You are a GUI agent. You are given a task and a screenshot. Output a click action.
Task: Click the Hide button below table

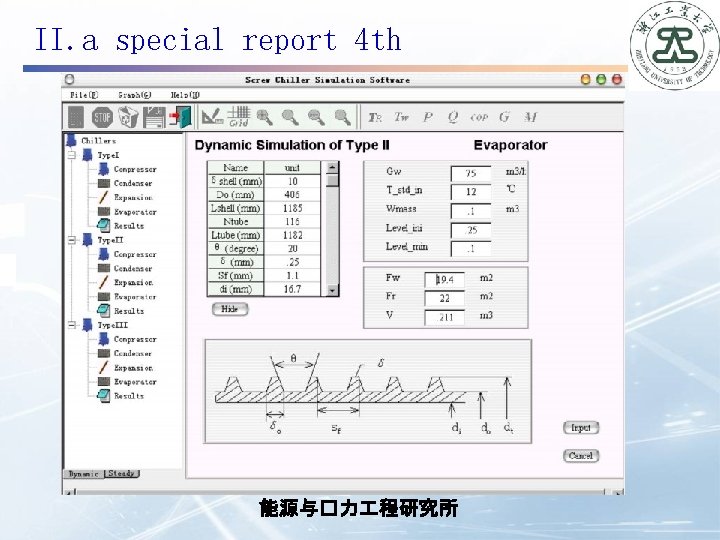pos(230,309)
